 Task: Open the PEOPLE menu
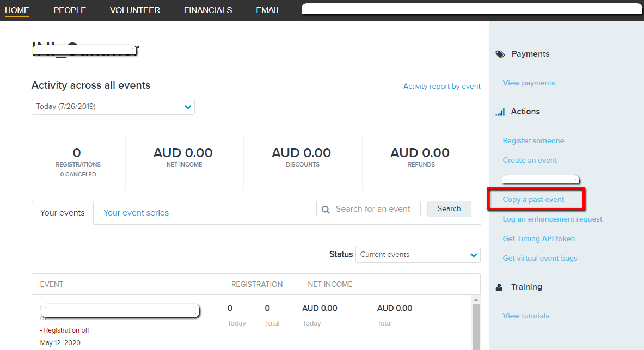click(70, 10)
